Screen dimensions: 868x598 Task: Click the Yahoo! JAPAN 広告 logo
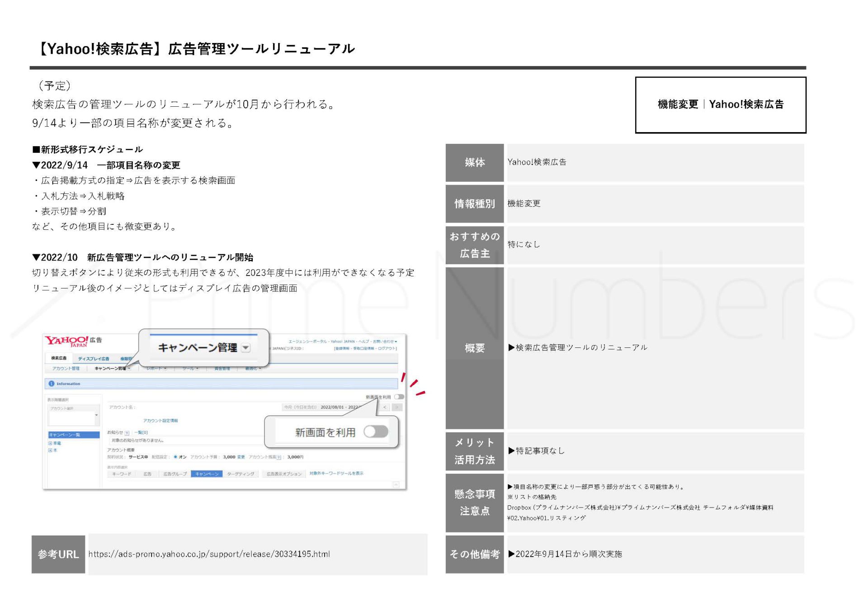click(x=73, y=341)
